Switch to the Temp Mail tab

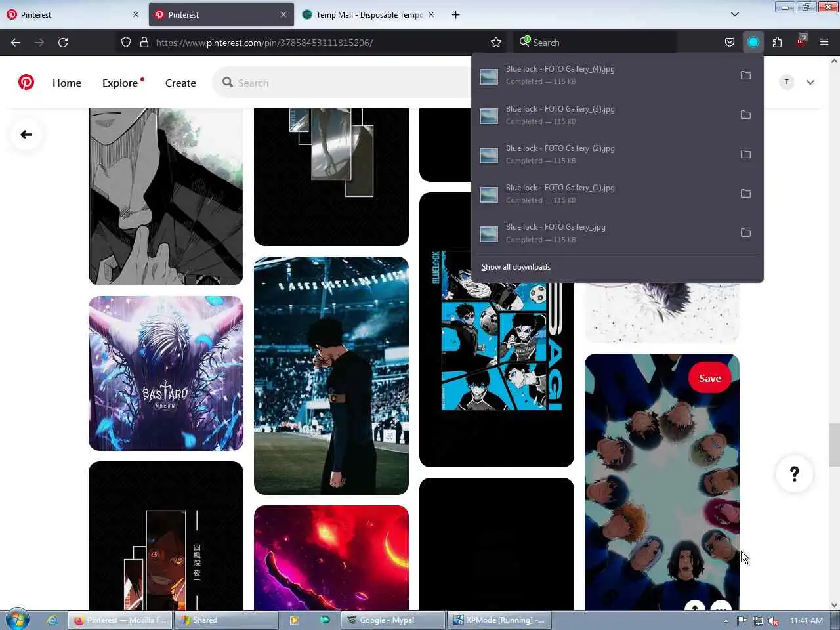click(x=367, y=14)
